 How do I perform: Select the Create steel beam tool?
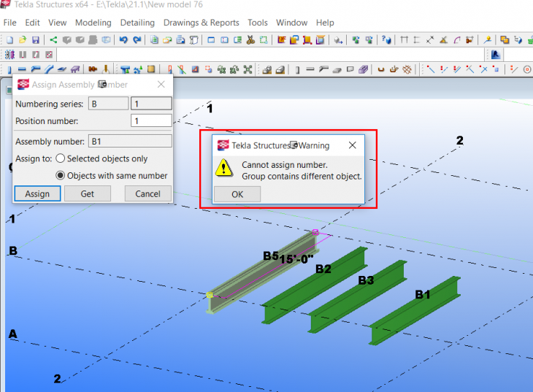[22, 69]
